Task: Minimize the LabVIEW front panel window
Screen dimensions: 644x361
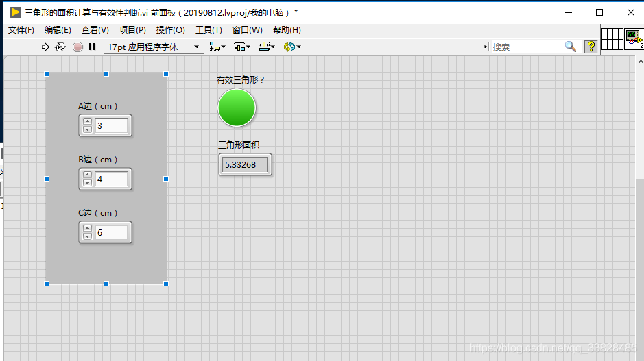Action: (569, 12)
